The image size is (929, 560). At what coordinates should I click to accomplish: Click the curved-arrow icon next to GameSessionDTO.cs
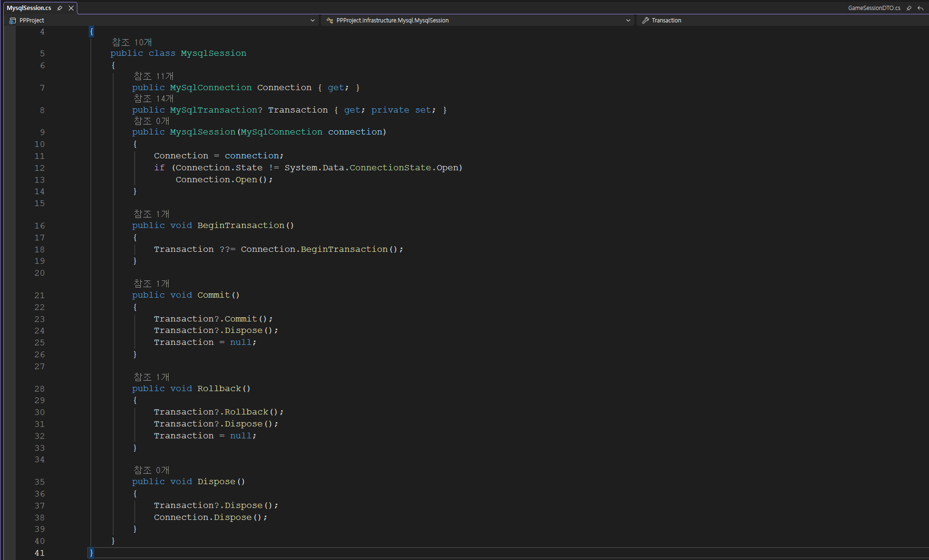(920, 8)
